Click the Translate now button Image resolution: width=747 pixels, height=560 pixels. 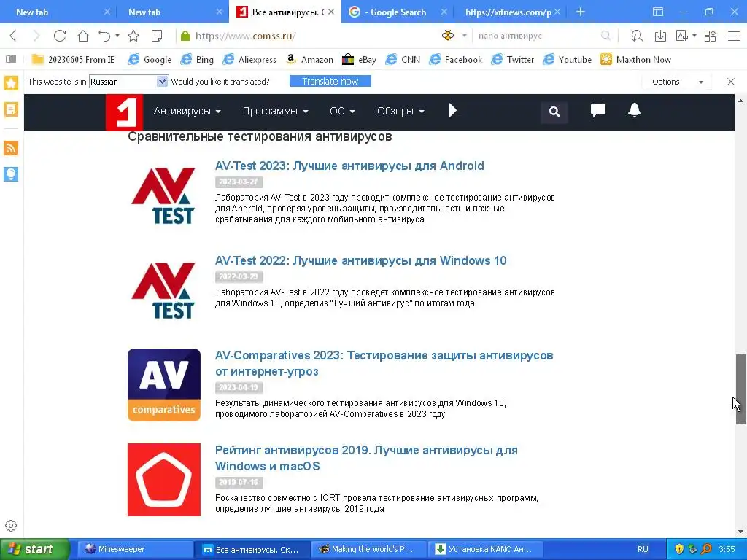[x=330, y=82]
